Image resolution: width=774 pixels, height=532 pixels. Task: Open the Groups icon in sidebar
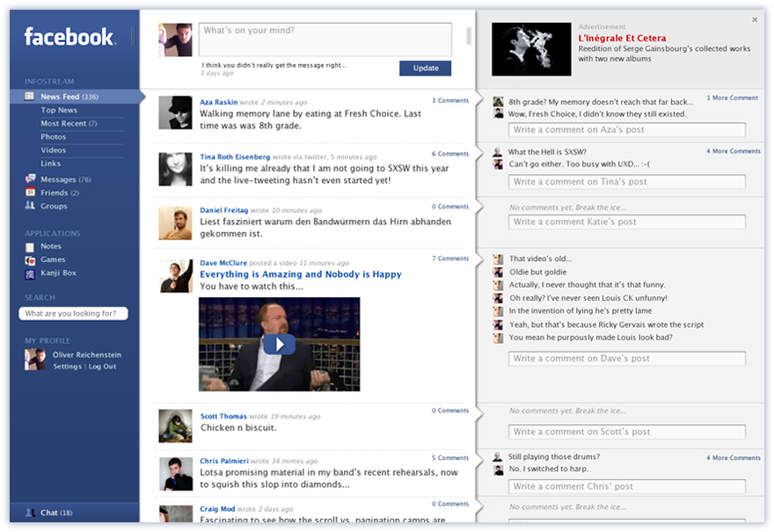click(30, 205)
